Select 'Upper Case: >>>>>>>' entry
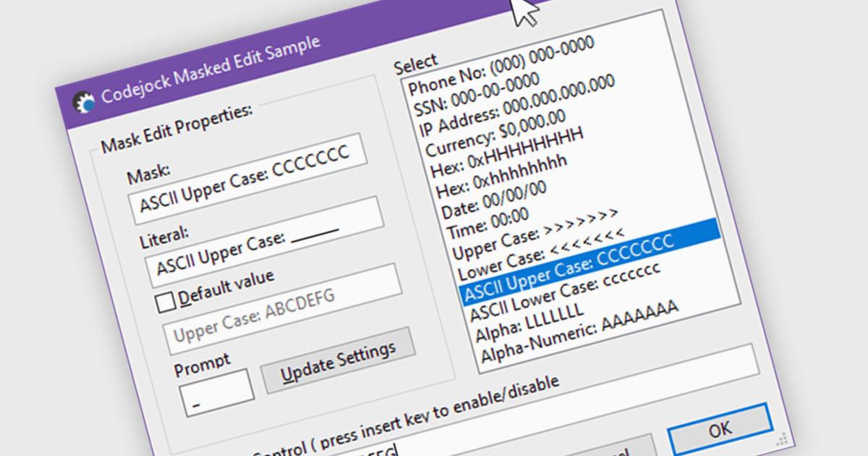 pyautogui.click(x=536, y=235)
